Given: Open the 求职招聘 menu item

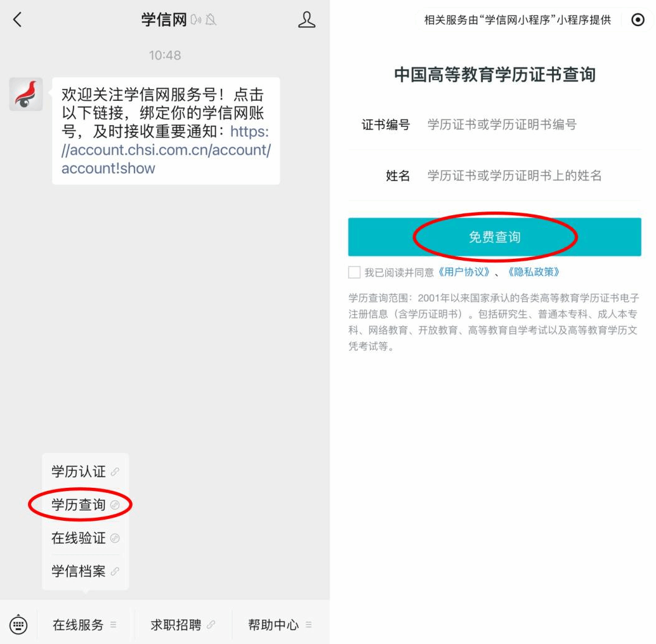Looking at the screenshot, I should pyautogui.click(x=183, y=625).
